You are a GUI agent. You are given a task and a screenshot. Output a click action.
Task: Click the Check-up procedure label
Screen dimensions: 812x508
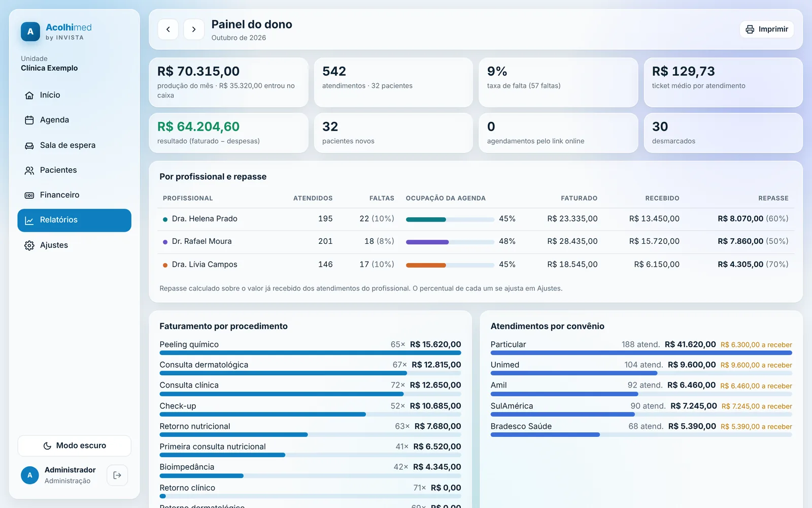click(x=178, y=406)
